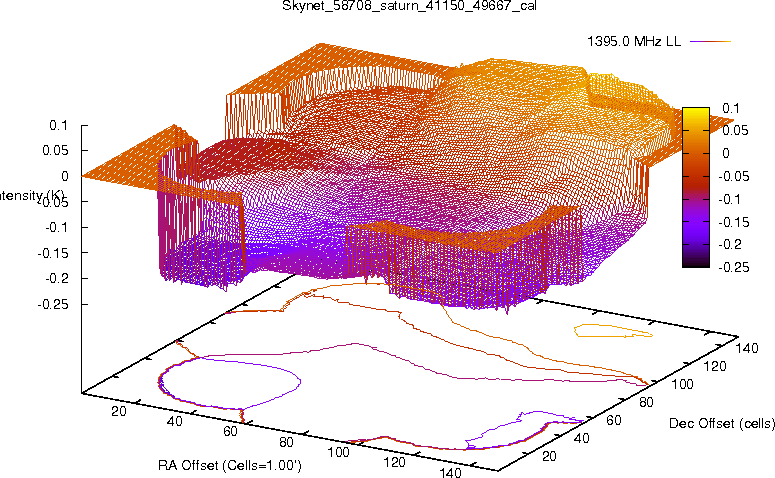Click the small closed orange contour outline on the base plane
Viewport: 775px width, 478px height.
click(613, 331)
